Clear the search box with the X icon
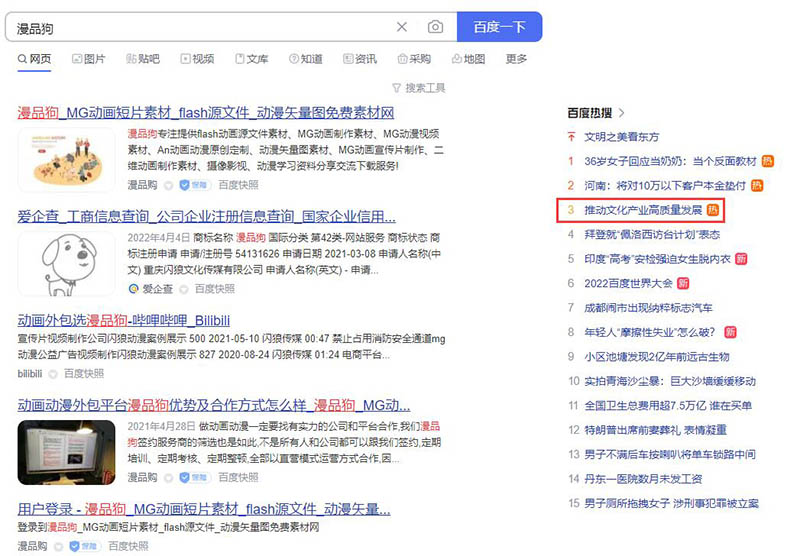This screenshot has height=556, width=800. coord(402,27)
